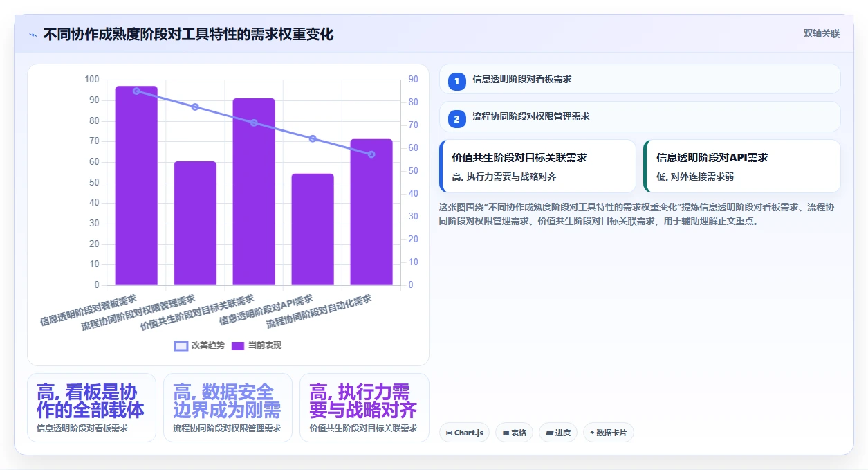The image size is (868, 470).
Task: Click the trend line point on the 自动化需求 bar
Action: [x=371, y=154]
